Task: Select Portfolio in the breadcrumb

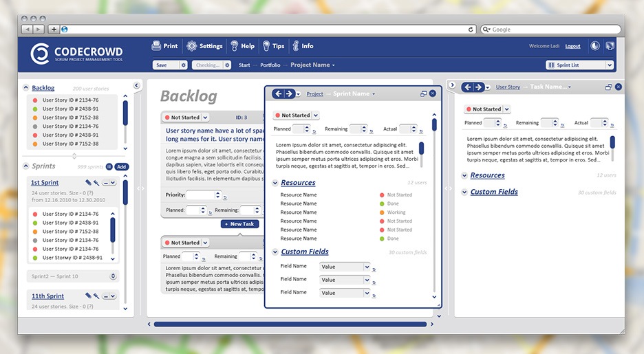Action: point(270,65)
